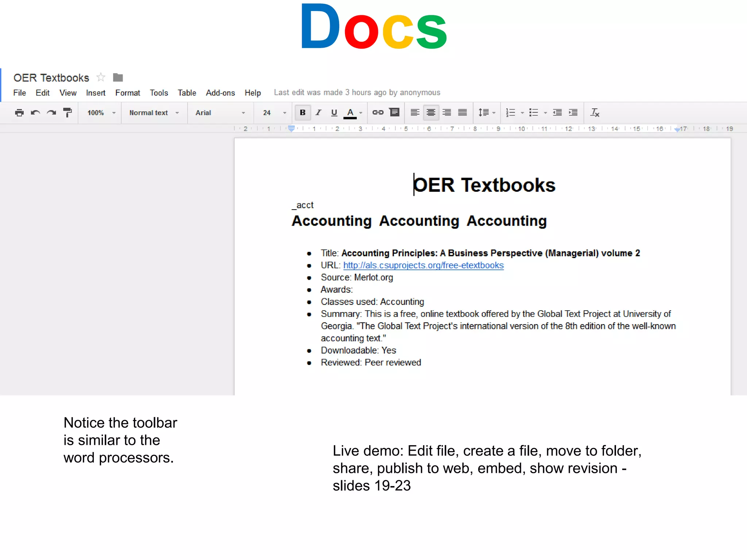Click the Print icon in toolbar
The height and width of the screenshot is (560, 747).
click(x=19, y=113)
